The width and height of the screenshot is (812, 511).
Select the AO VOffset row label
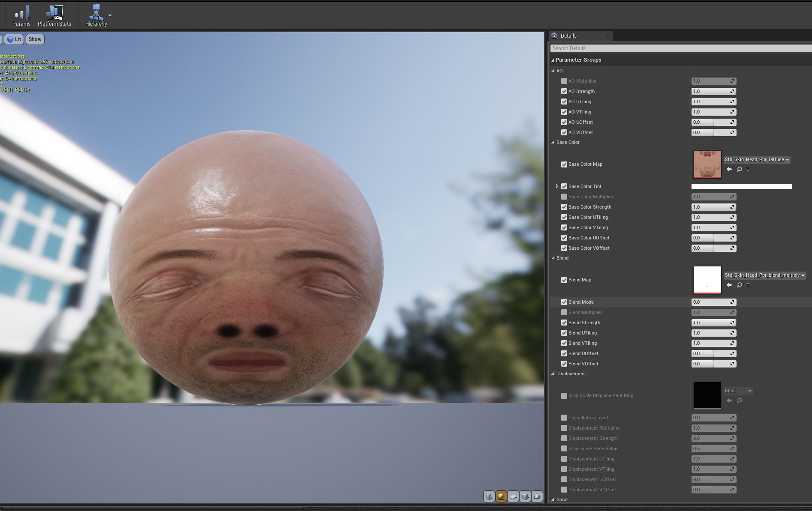pyautogui.click(x=580, y=132)
